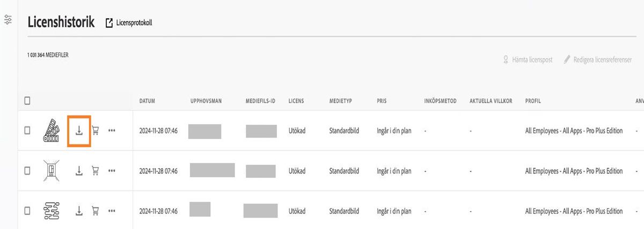This screenshot has height=229, width=644.
Task: Click the cart icon in second row
Action: point(96,171)
